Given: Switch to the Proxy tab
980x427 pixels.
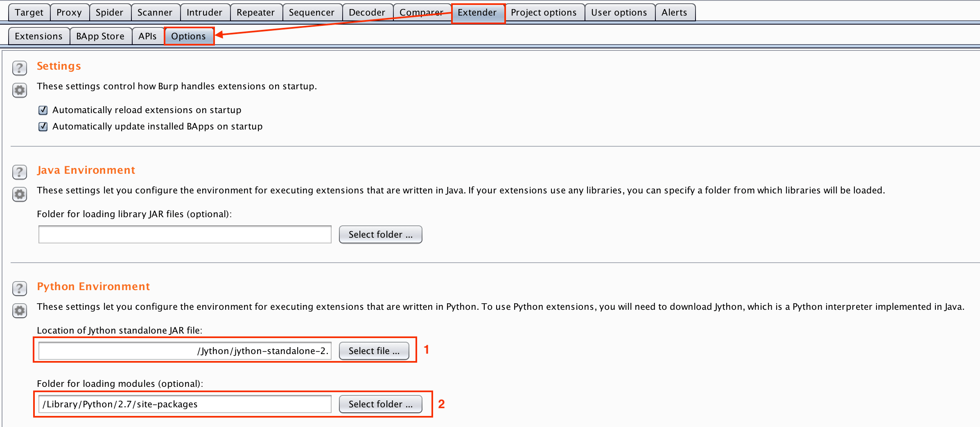Looking at the screenshot, I should click(69, 12).
